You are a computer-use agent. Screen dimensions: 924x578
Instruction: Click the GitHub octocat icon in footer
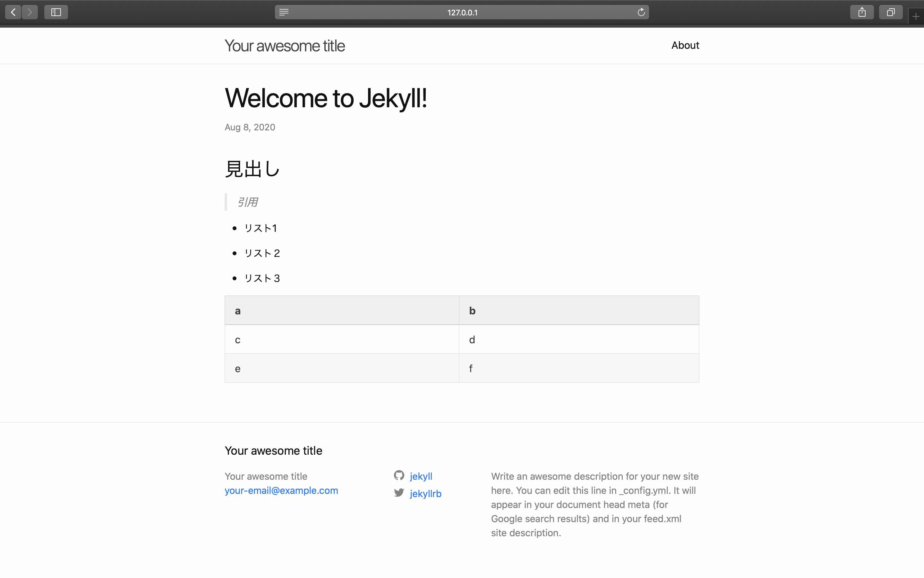(x=399, y=475)
